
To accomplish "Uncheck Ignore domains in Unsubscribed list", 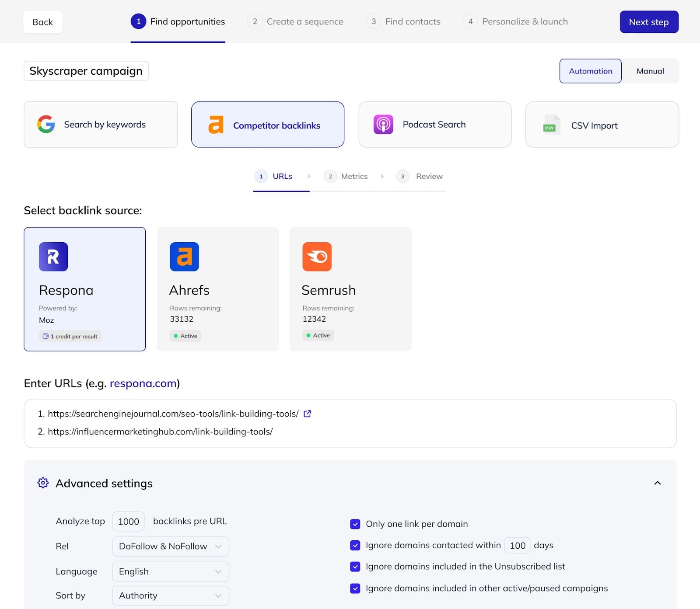I will (x=355, y=567).
